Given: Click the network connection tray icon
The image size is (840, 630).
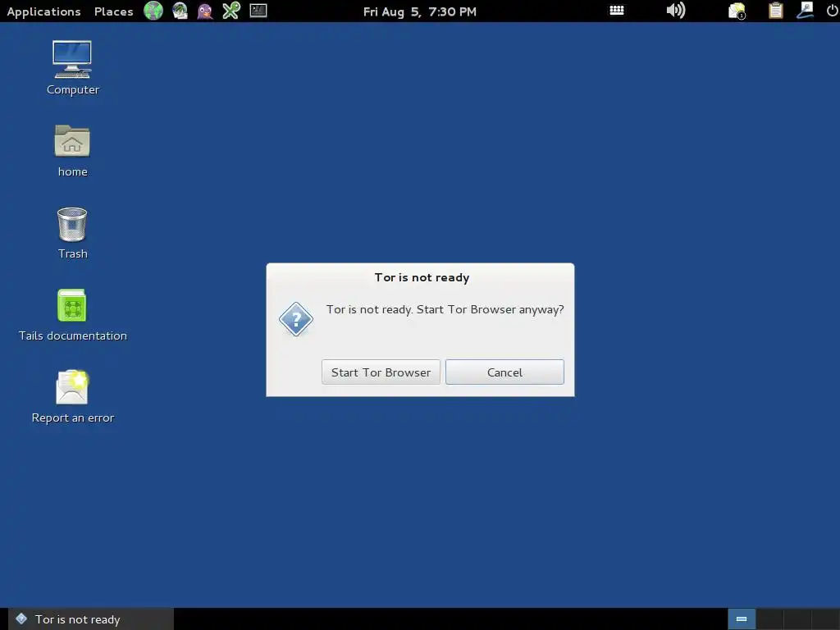Looking at the screenshot, I should coord(805,11).
